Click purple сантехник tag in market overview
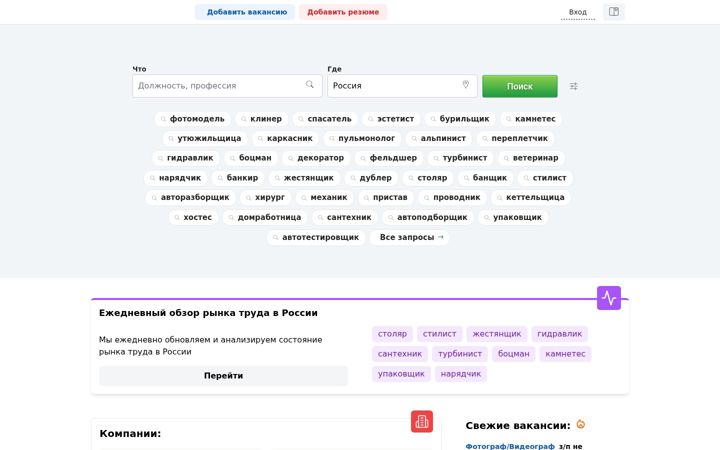Viewport: 720px width, 450px height. 400,354
